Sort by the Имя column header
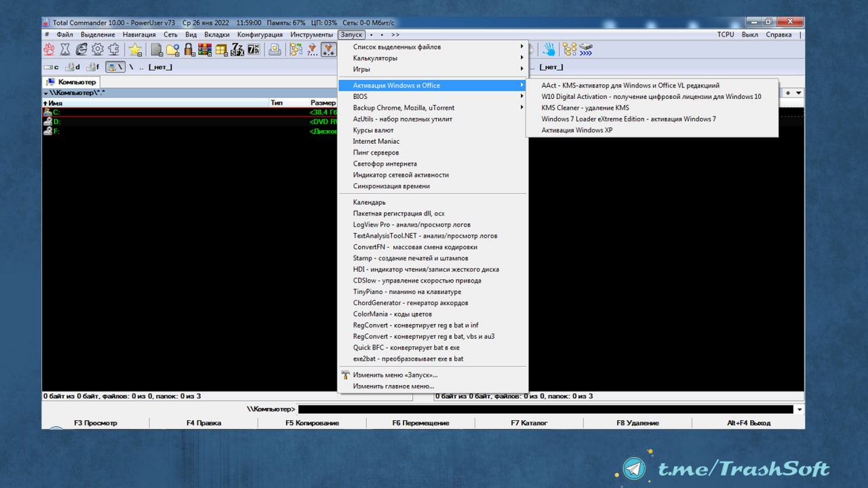This screenshot has width=868, height=488. (156, 103)
